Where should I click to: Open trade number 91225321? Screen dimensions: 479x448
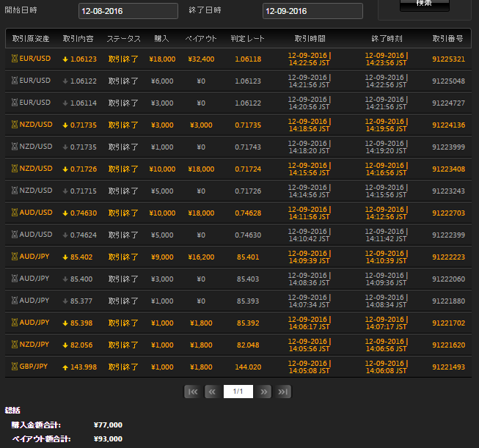(449, 59)
